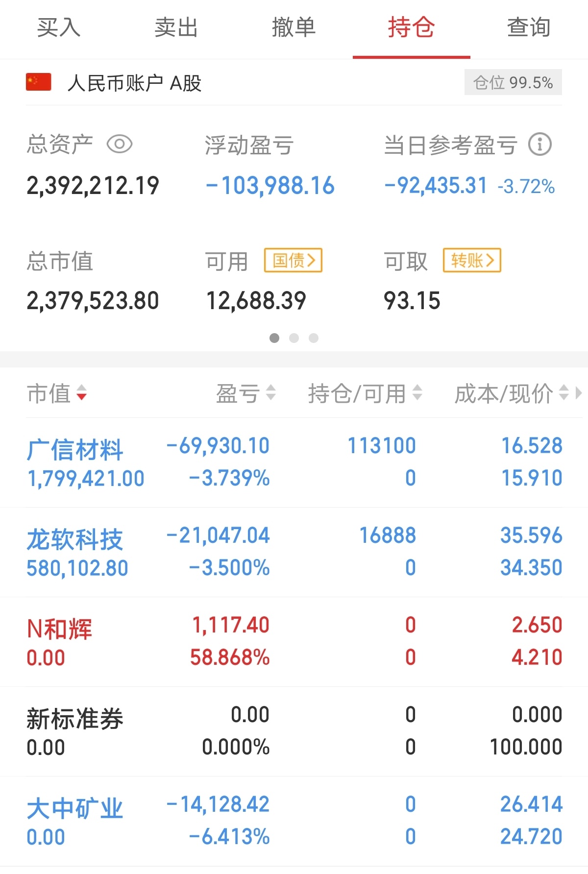The width and height of the screenshot is (588, 874).
Task: Tap N和辉 current price 4.210
Action: pos(537,657)
